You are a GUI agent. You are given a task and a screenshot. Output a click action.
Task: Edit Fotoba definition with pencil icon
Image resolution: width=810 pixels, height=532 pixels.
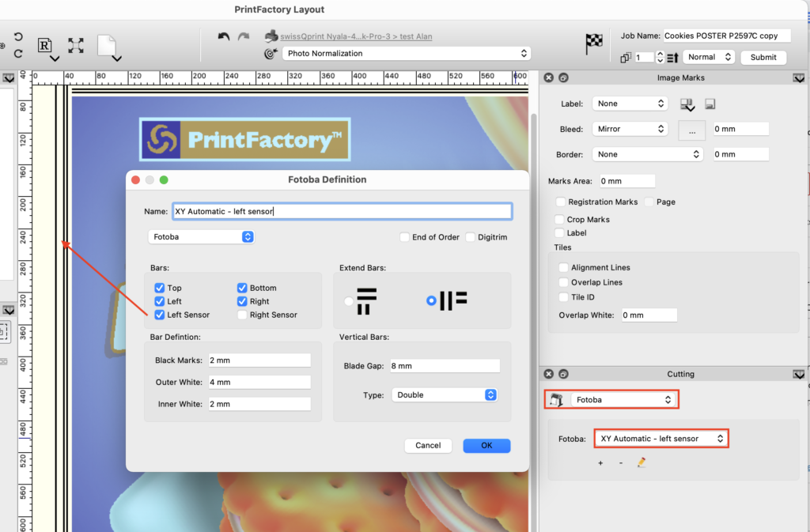(x=642, y=462)
